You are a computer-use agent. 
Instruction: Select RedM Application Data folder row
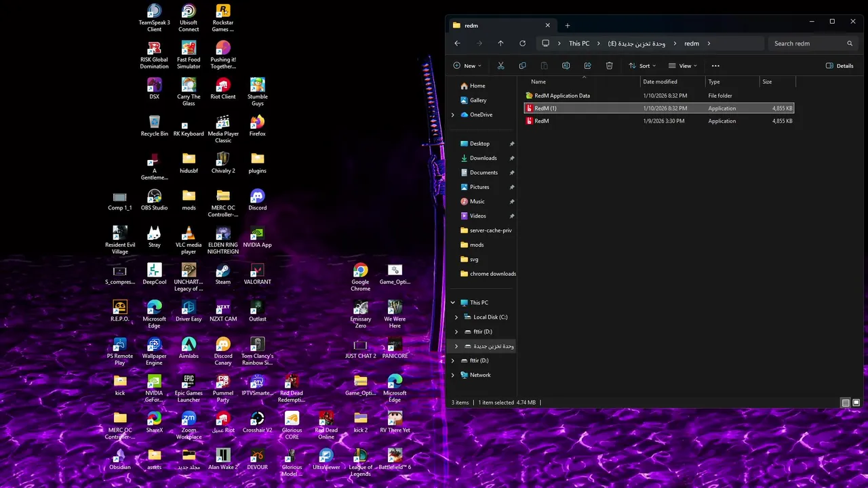click(x=659, y=96)
